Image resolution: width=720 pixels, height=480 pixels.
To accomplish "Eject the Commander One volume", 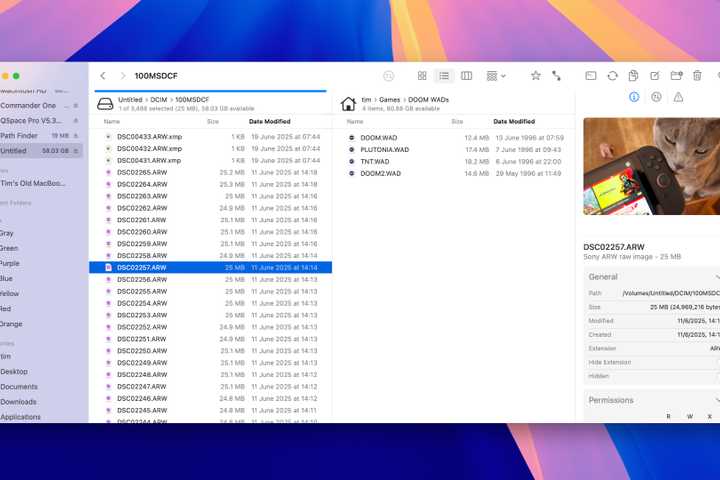I will (76, 106).
